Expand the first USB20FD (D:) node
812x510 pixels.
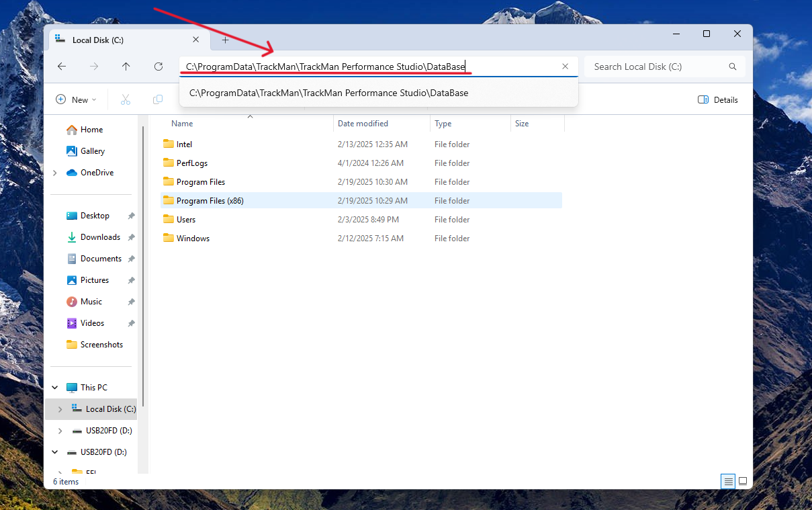(60, 431)
